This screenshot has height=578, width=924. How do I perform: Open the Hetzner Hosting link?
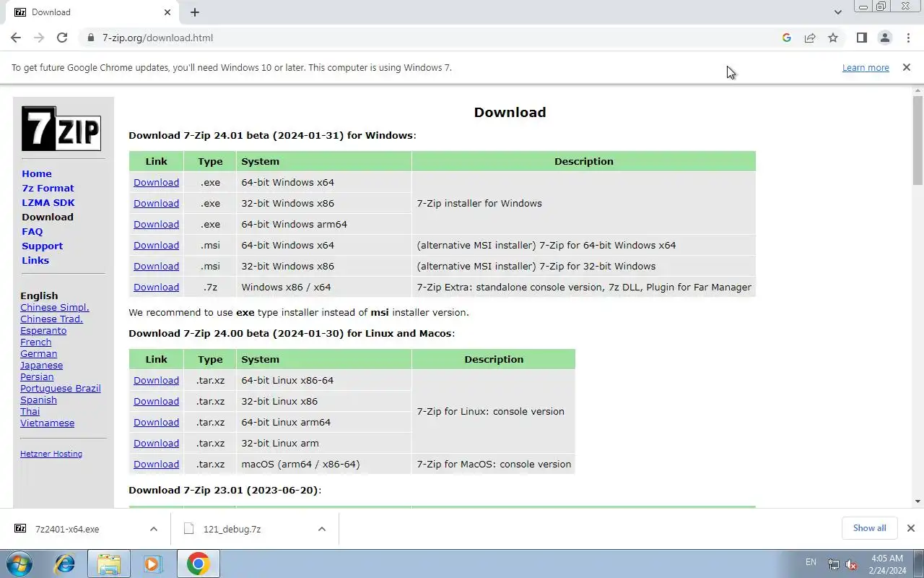coord(51,454)
